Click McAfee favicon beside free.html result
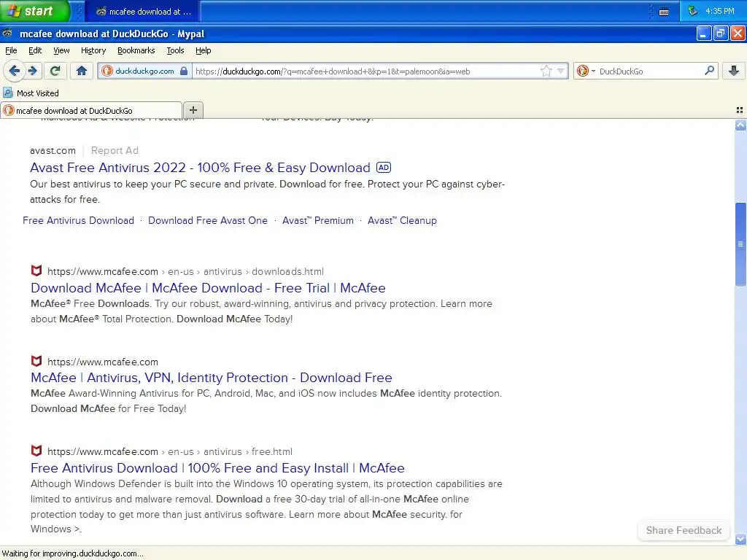The width and height of the screenshot is (747, 560). 36,451
